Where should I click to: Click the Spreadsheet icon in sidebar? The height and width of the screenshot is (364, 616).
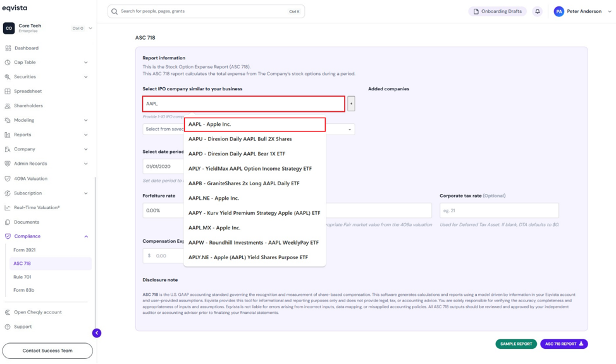pyautogui.click(x=8, y=91)
